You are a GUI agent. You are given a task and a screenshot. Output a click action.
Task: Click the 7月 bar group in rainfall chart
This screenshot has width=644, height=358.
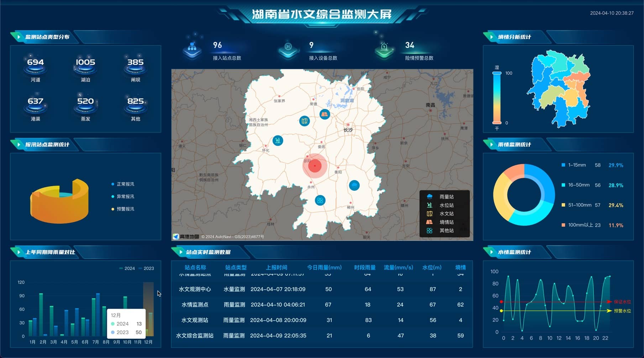95,315
